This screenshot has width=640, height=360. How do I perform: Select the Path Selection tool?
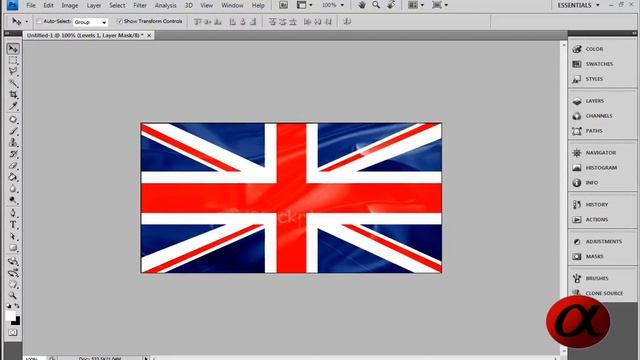(13, 236)
